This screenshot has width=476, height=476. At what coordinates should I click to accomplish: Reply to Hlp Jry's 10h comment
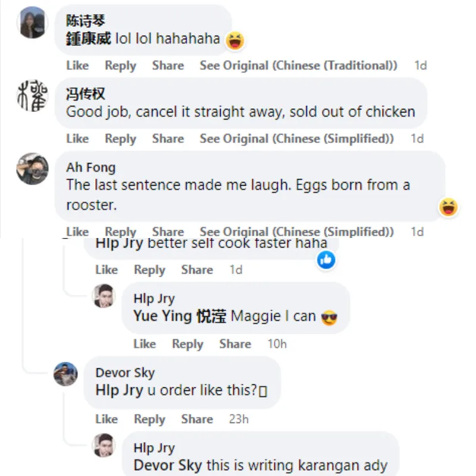(187, 344)
